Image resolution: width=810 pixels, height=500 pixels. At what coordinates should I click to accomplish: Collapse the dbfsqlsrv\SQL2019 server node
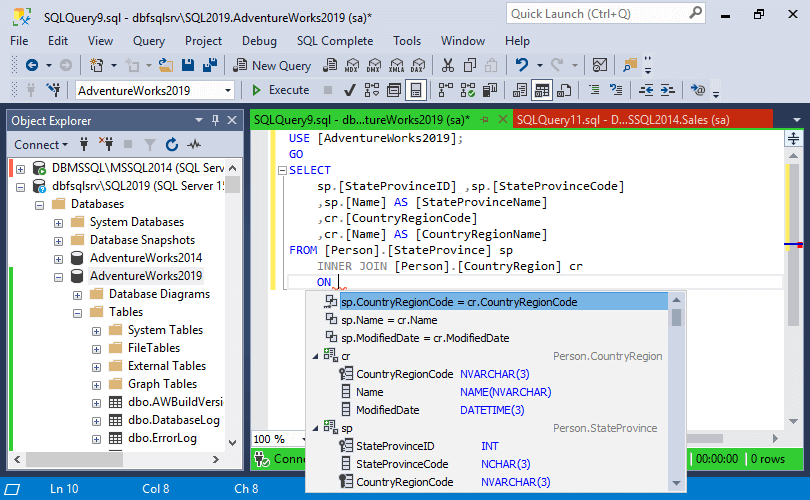pyautogui.click(x=21, y=187)
